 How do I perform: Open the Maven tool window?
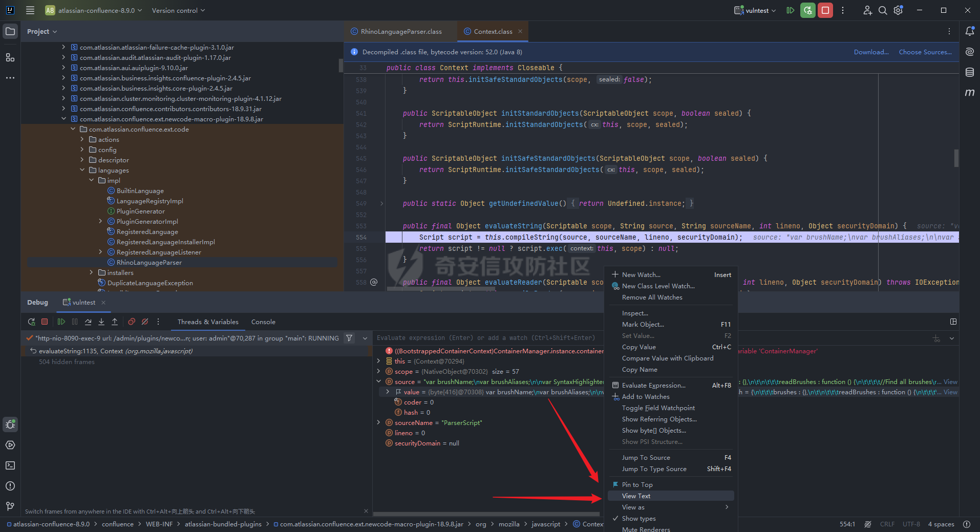tap(969, 93)
